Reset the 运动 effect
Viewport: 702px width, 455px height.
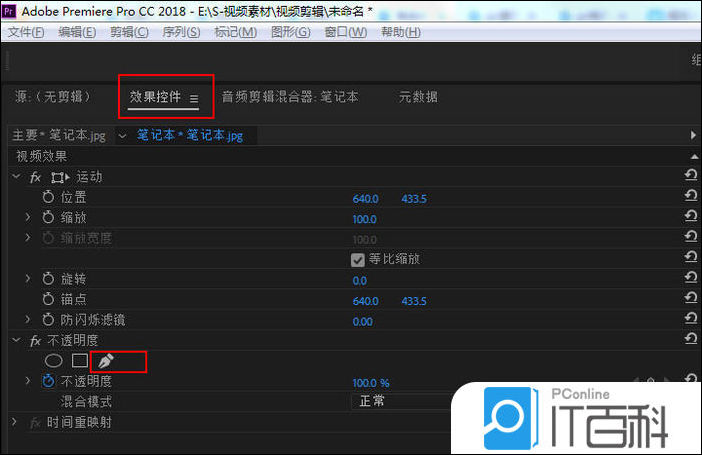coord(691,175)
